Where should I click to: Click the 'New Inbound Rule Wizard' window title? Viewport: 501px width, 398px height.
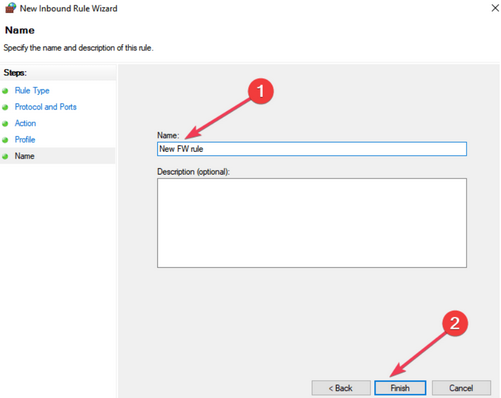tap(69, 8)
